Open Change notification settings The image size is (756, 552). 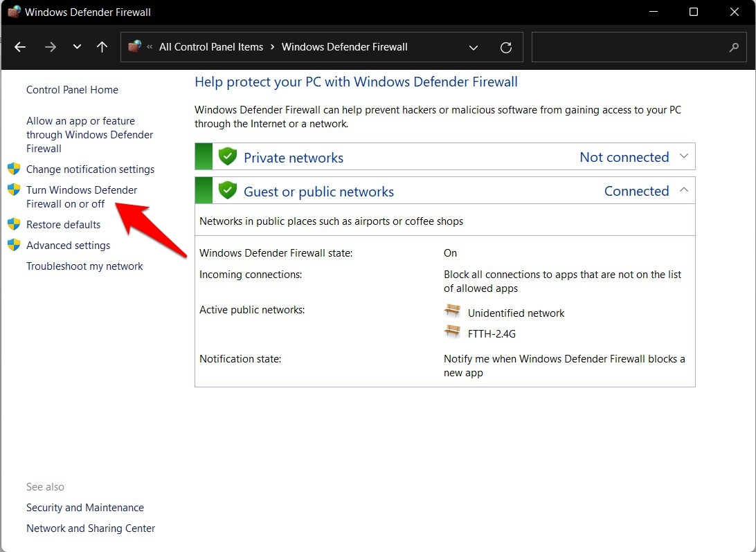click(90, 169)
